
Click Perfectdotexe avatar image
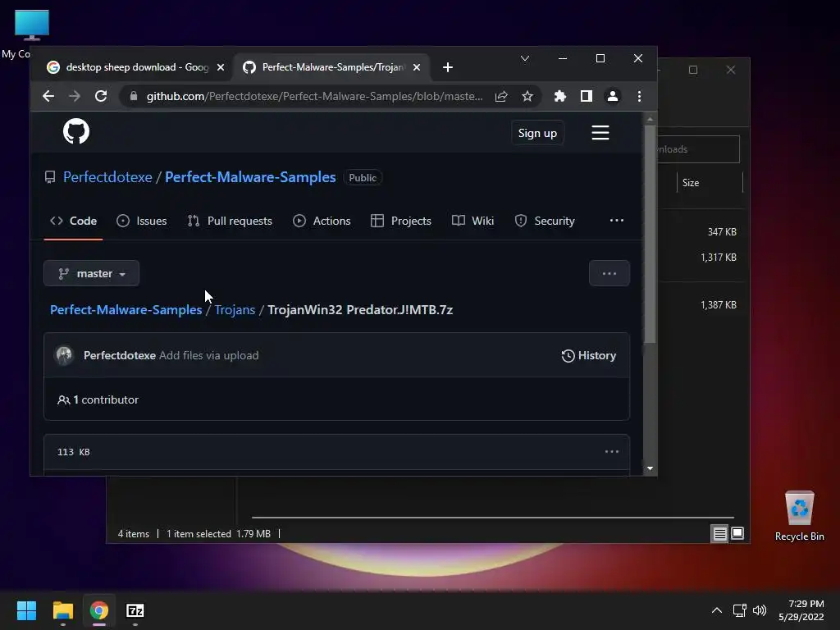(64, 355)
